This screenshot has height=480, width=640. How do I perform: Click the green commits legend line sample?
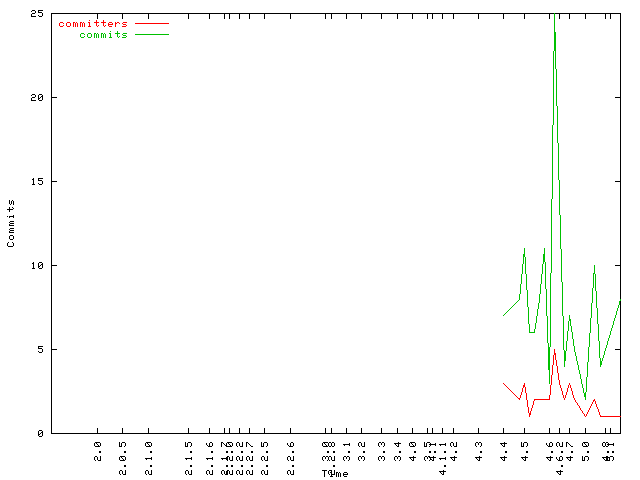151,34
